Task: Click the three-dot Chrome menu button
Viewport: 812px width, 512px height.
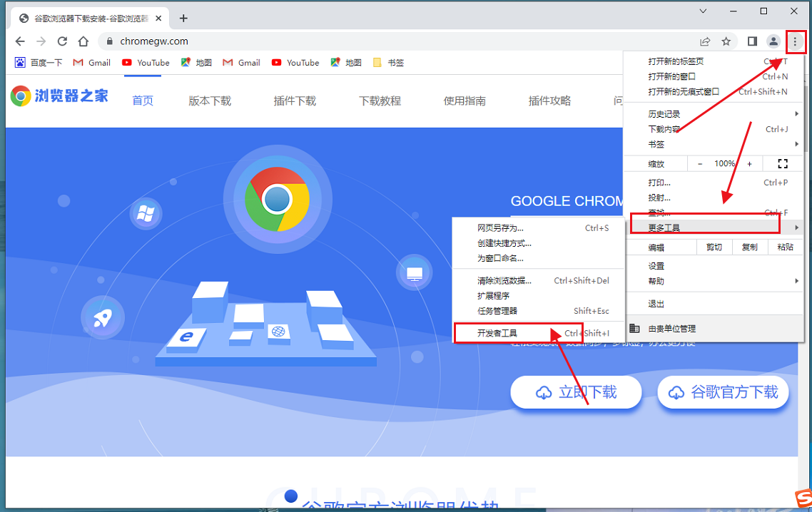Action: click(x=795, y=41)
